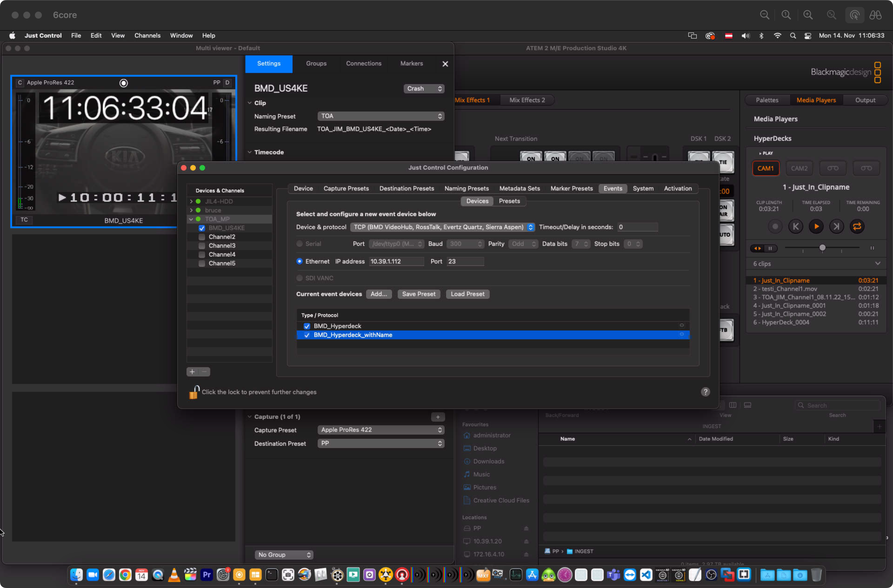Switch to the Connections tab
Screen dimensions: 893x588
click(363, 64)
